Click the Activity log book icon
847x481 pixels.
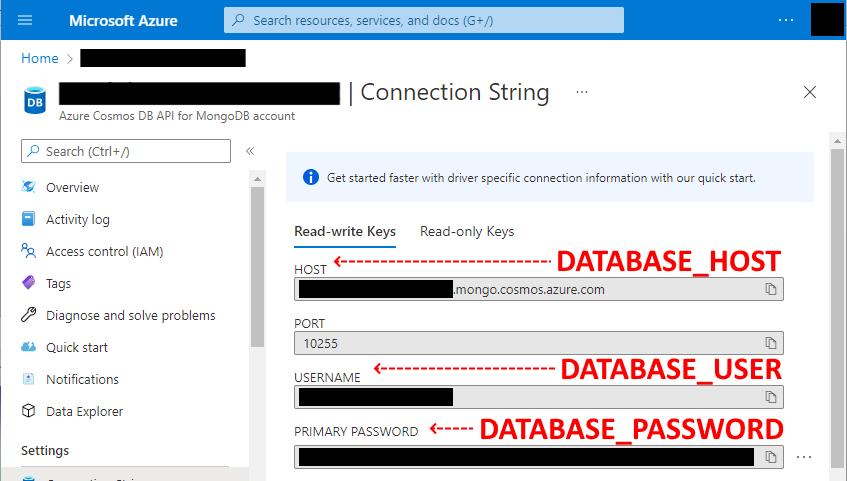29,219
